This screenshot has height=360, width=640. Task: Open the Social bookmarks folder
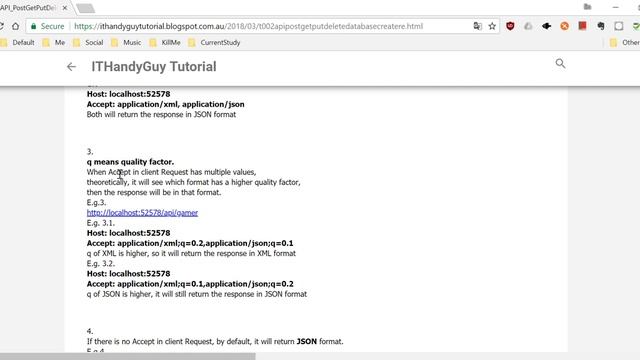click(88, 42)
